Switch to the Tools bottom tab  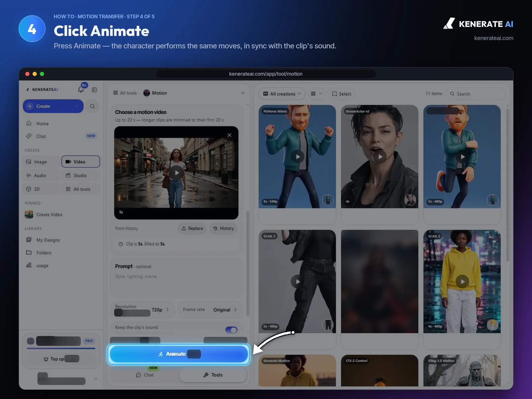pos(213,375)
